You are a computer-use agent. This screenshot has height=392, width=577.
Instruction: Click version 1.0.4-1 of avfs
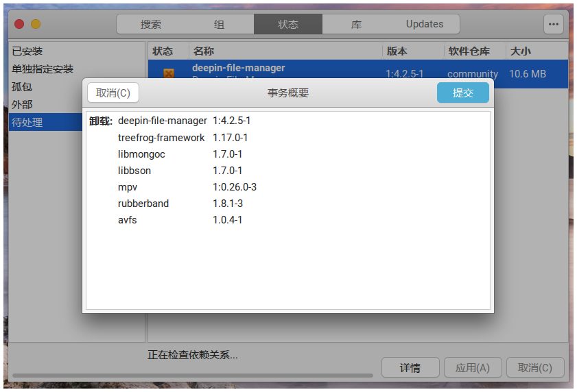pyautogui.click(x=227, y=220)
